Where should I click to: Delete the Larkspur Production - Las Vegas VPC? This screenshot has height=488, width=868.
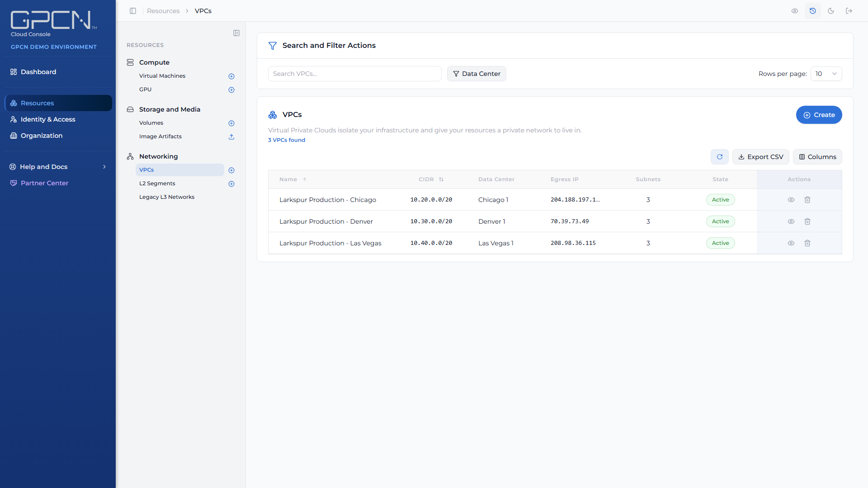point(807,243)
